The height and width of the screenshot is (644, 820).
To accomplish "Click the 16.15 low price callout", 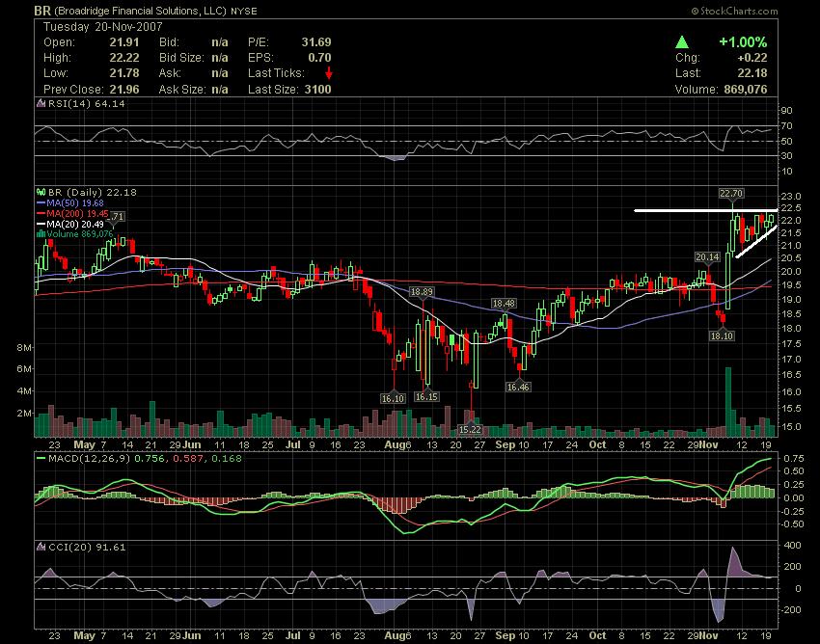I will click(x=426, y=397).
